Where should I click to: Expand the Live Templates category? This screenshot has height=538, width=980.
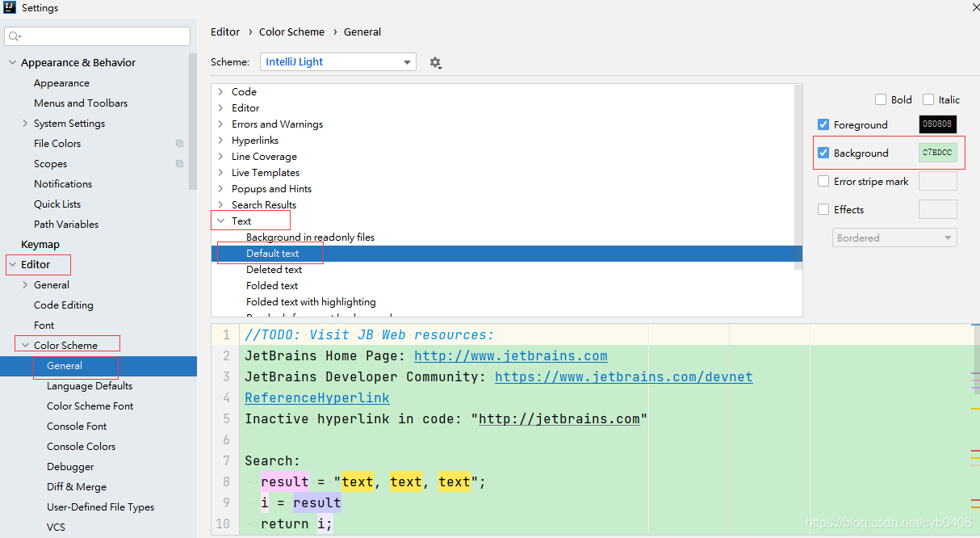pos(220,172)
